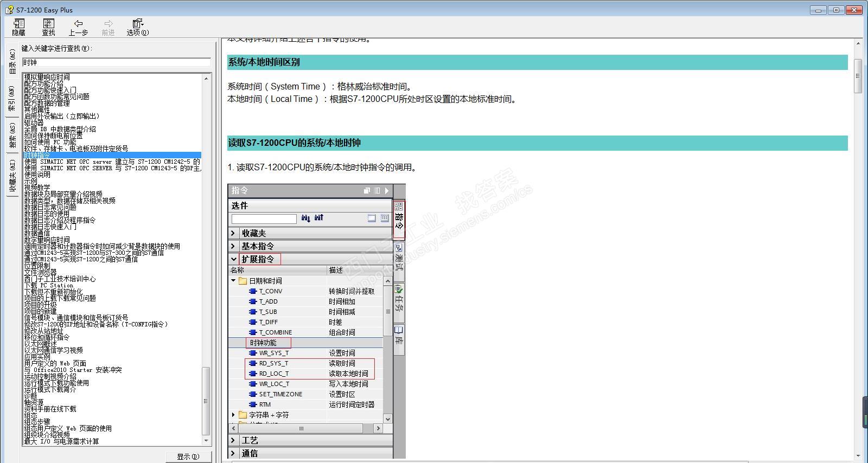Select the 配方数据的管理 index entry
Screen dimensions: 868x463
coord(47,103)
